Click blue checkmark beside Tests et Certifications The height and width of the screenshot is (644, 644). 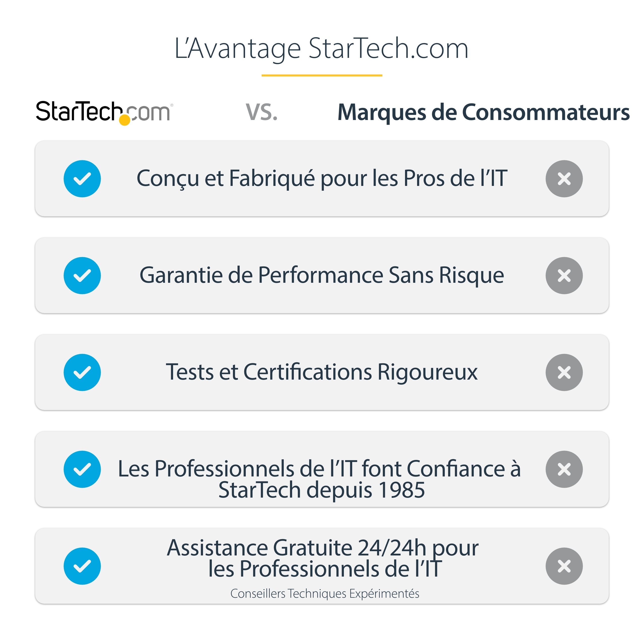(82, 372)
